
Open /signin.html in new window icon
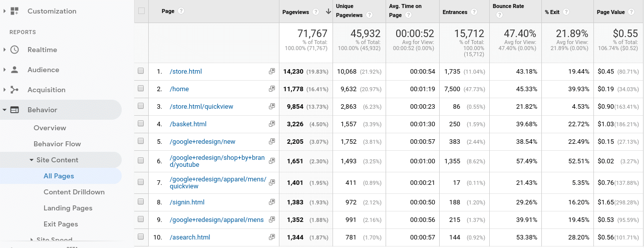point(272,202)
